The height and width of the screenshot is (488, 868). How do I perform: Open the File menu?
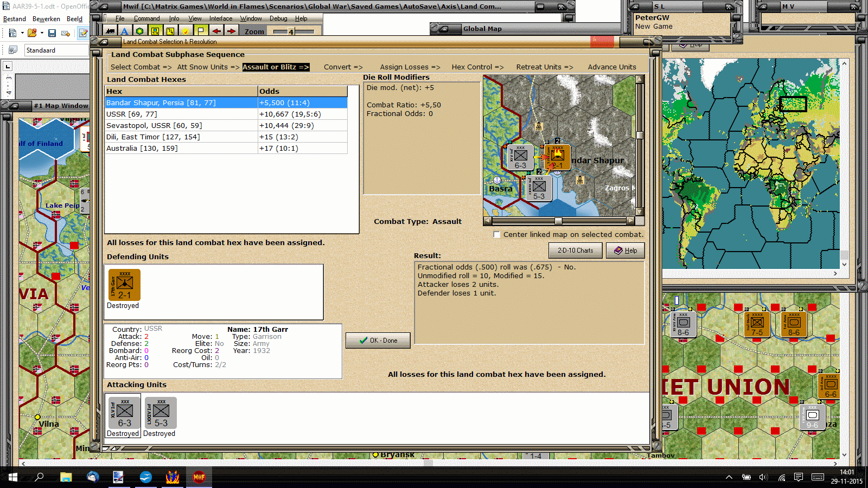click(x=120, y=18)
